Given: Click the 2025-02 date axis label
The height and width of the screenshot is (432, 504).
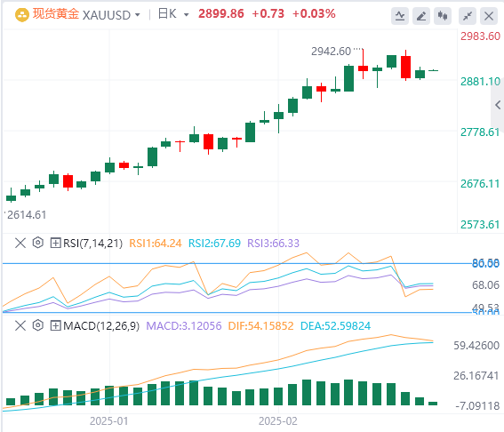Looking at the screenshot, I should click(x=278, y=421).
